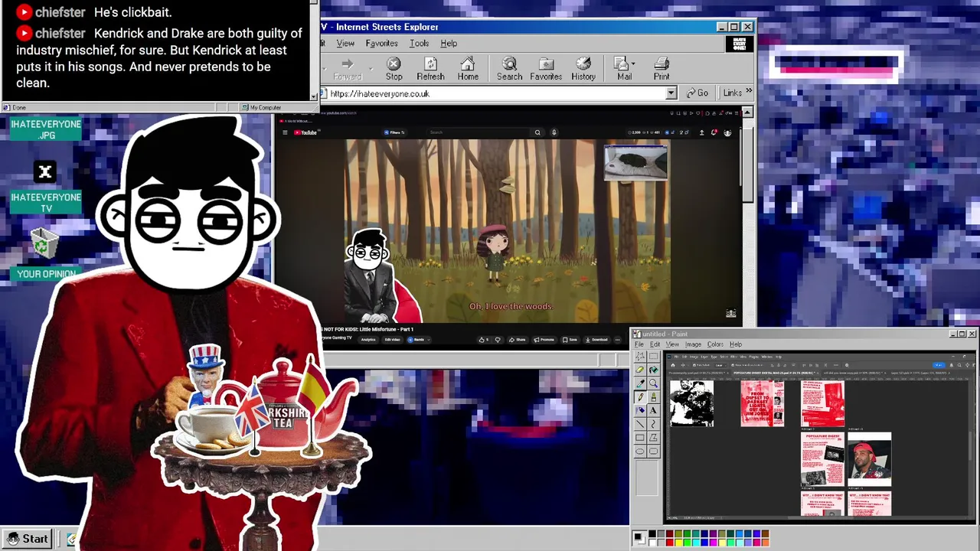Open the Search toolbar button
The image size is (980, 551).
pos(509,68)
